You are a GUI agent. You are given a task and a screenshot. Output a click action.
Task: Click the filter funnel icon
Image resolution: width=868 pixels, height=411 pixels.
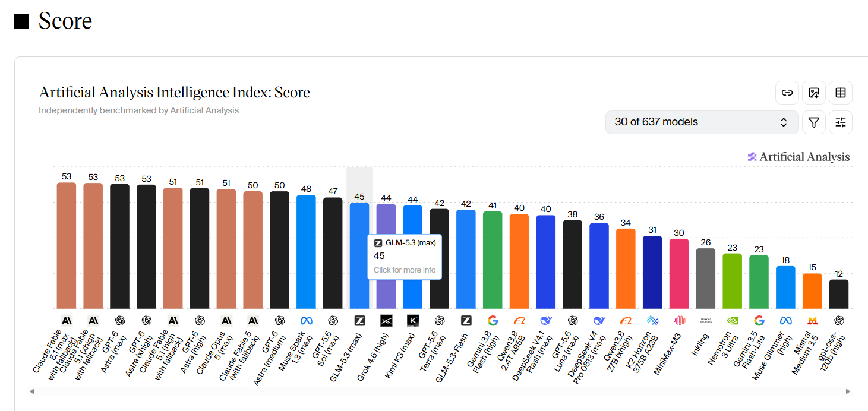[x=814, y=122]
